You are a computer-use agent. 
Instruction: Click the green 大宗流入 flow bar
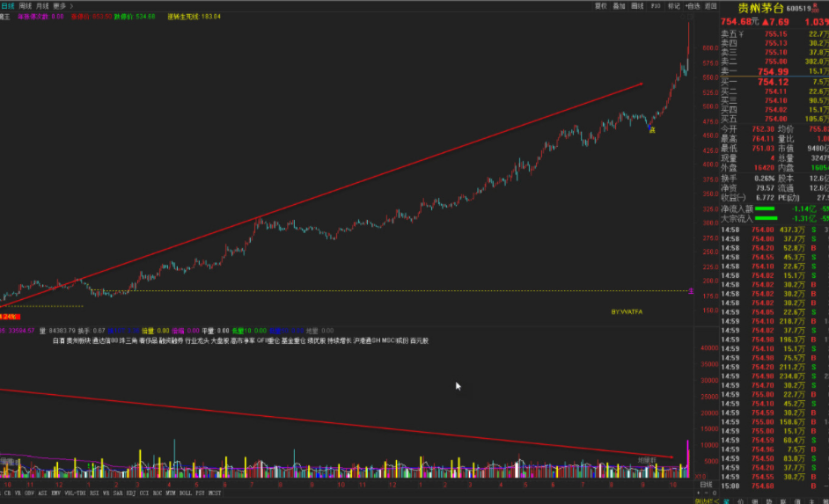767,218
